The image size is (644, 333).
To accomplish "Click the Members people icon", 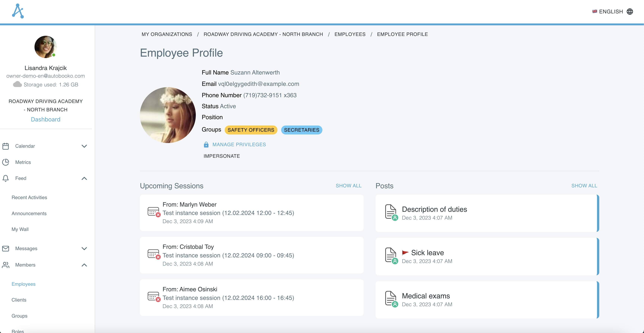I will click(x=6, y=265).
